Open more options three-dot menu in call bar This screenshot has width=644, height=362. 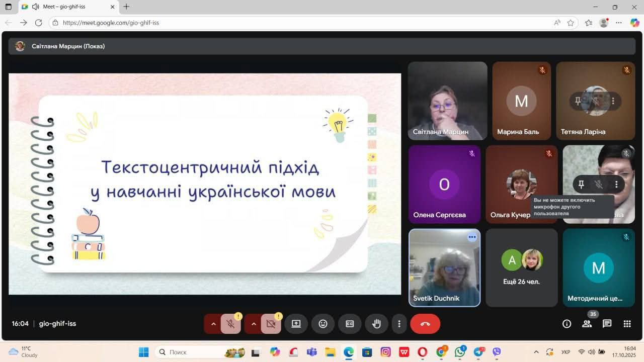[x=399, y=324]
